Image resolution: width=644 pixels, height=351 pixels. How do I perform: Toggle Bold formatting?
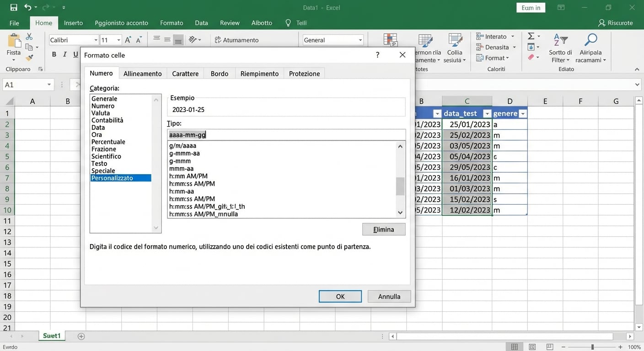click(54, 54)
